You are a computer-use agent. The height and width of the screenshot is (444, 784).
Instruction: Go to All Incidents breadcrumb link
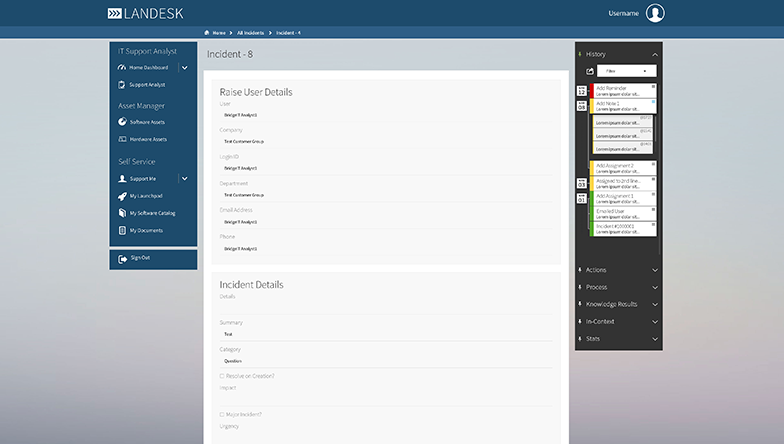[x=250, y=33]
